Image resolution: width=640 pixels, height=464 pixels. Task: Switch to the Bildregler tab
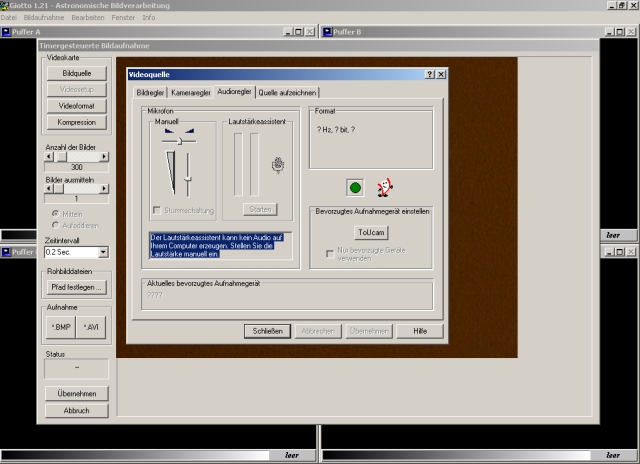click(x=149, y=92)
